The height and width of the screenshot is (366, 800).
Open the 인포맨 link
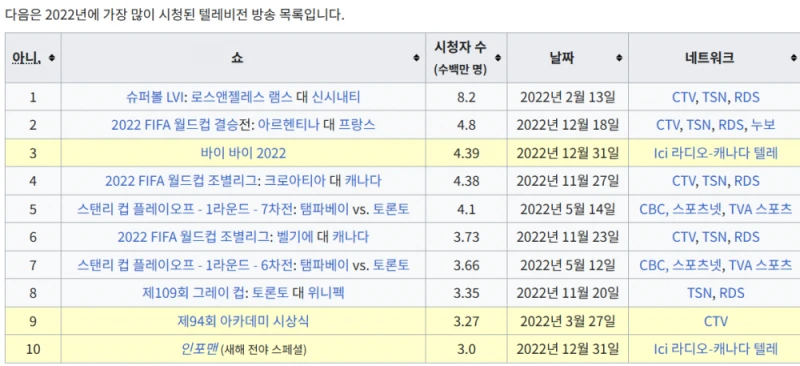click(x=199, y=350)
